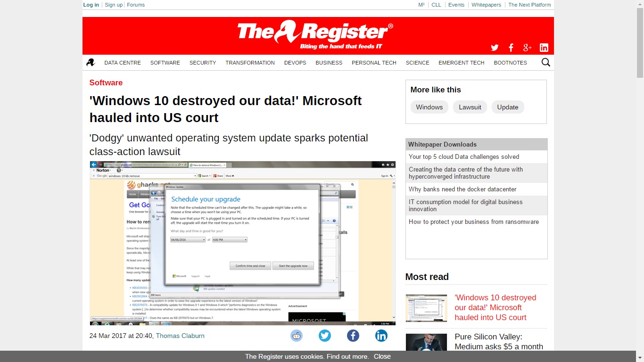The width and height of the screenshot is (644, 362).
Task: Go to the DevOps section
Action: [295, 63]
